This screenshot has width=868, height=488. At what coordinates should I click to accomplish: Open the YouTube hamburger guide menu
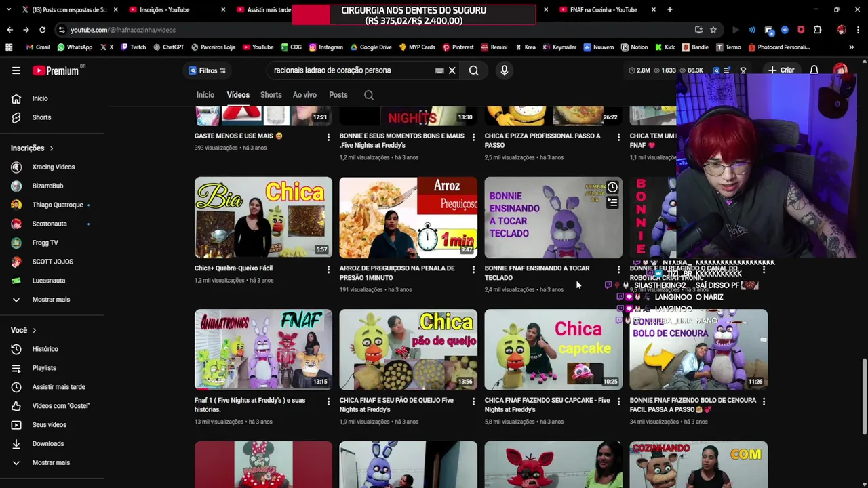tap(16, 70)
